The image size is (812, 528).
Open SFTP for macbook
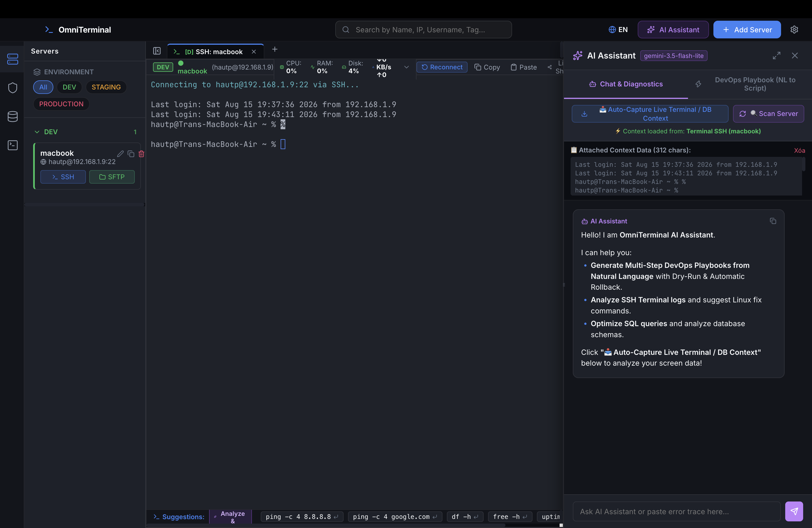(112, 177)
